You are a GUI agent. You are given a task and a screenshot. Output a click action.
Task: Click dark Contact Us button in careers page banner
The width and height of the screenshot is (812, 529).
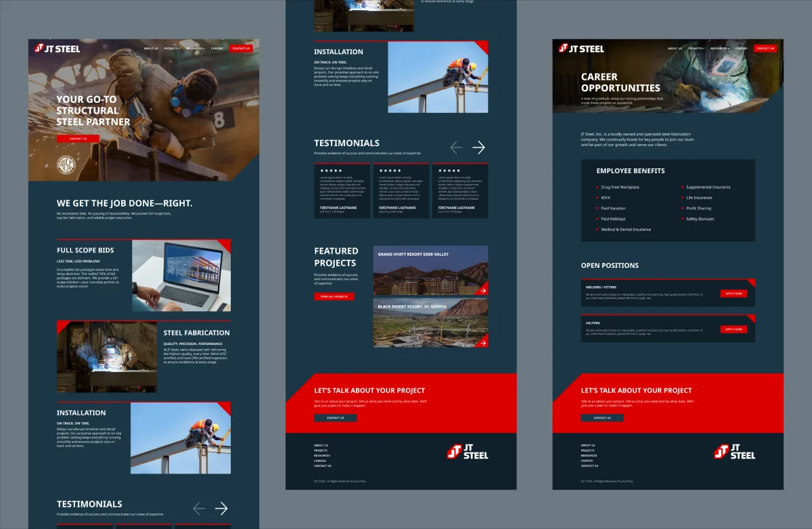click(602, 418)
